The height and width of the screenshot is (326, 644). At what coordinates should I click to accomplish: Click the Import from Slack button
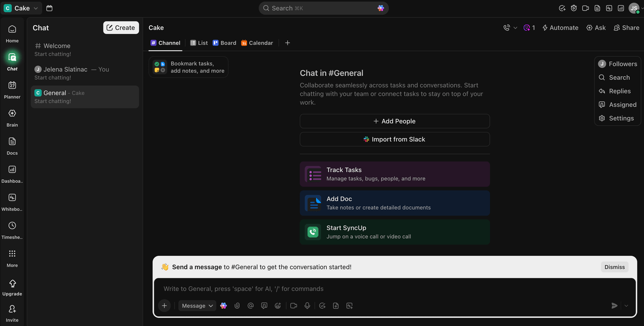[x=394, y=139]
